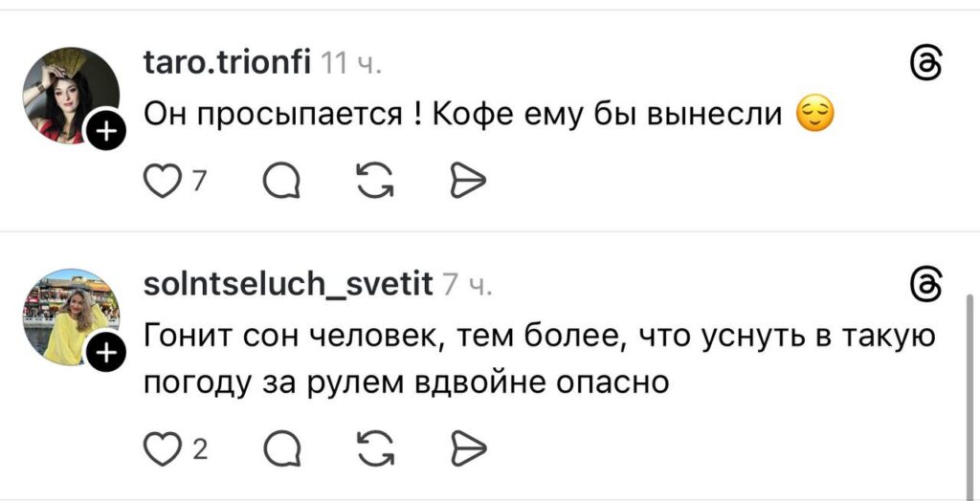The width and height of the screenshot is (980, 501).
Task: Open Threads logo on solntseluch_svetit's comment
Action: pos(927,285)
